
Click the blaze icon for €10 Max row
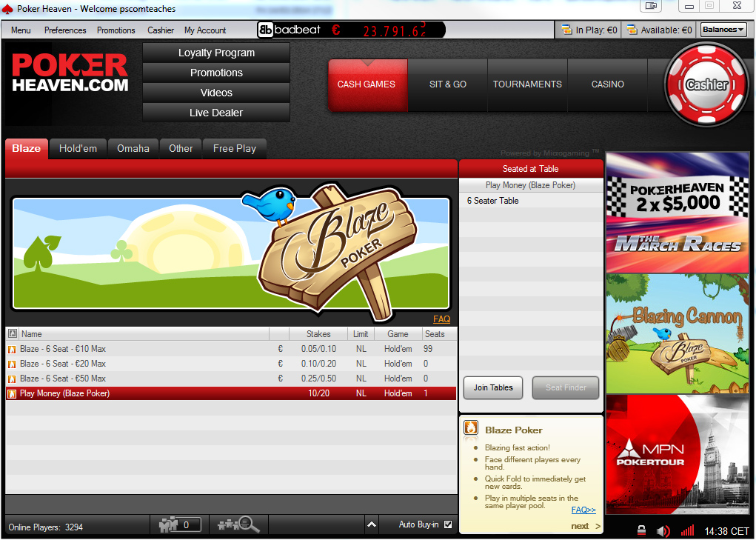(x=12, y=349)
